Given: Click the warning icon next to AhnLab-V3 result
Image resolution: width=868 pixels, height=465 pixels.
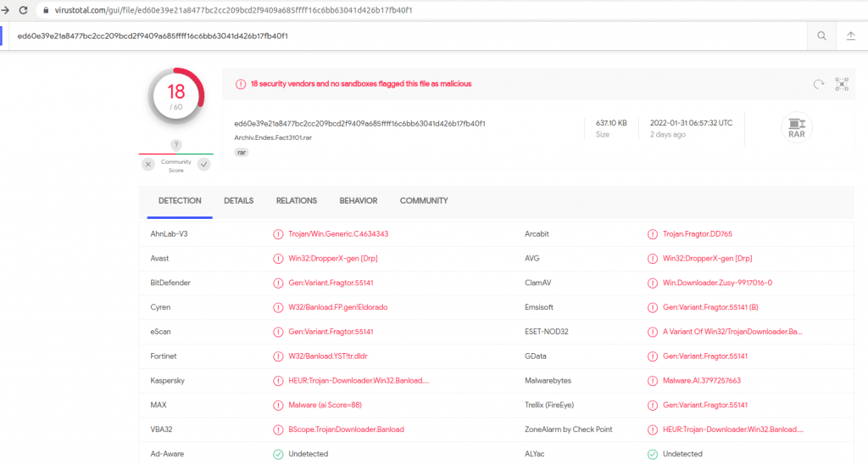Looking at the screenshot, I should tap(278, 234).
